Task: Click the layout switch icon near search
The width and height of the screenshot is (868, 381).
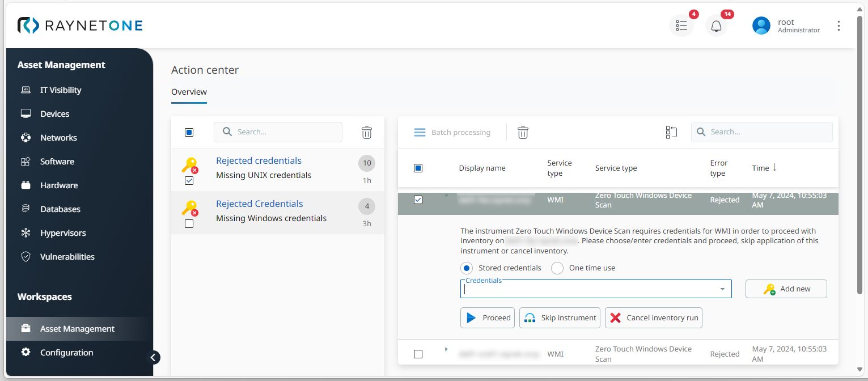Action: point(671,132)
